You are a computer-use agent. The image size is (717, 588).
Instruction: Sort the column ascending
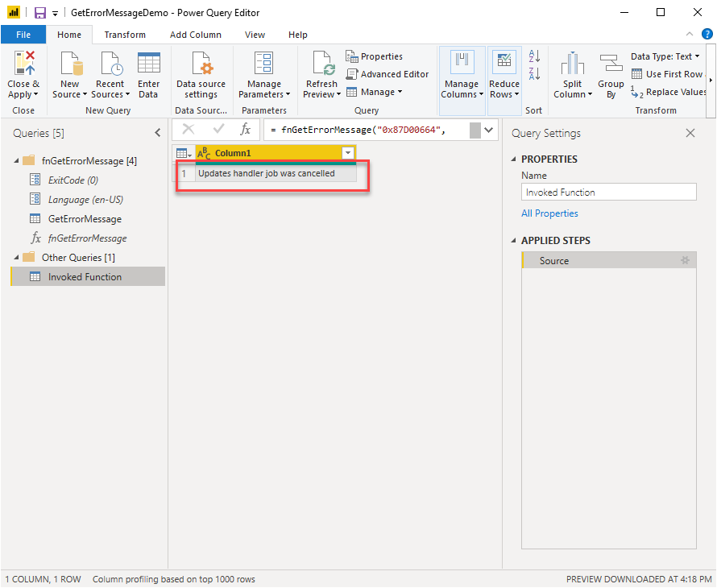[x=534, y=56]
